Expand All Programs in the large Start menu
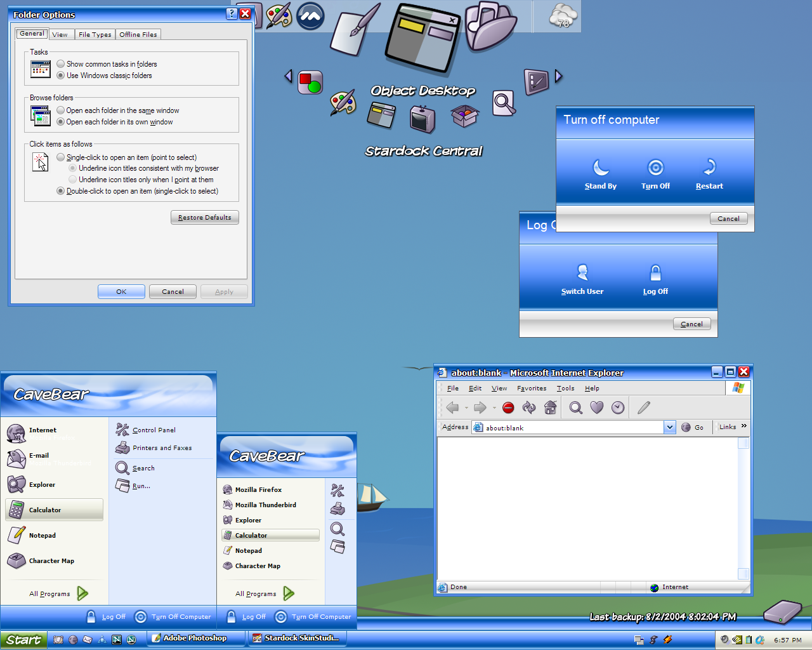Viewport: 812px width, 650px height. pos(82,594)
